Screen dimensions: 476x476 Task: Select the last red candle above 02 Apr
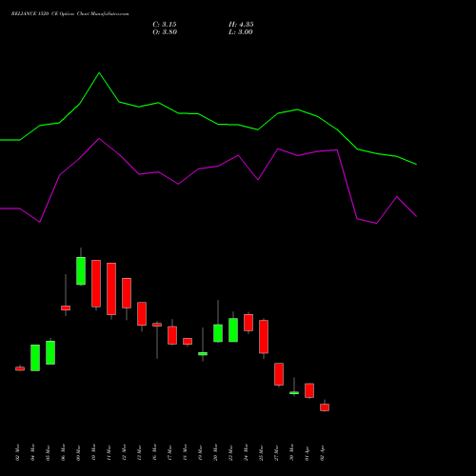[x=325, y=407]
